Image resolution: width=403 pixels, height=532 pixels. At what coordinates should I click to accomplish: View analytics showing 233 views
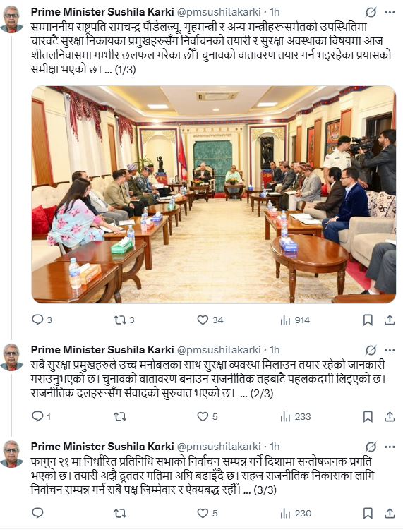(x=296, y=416)
